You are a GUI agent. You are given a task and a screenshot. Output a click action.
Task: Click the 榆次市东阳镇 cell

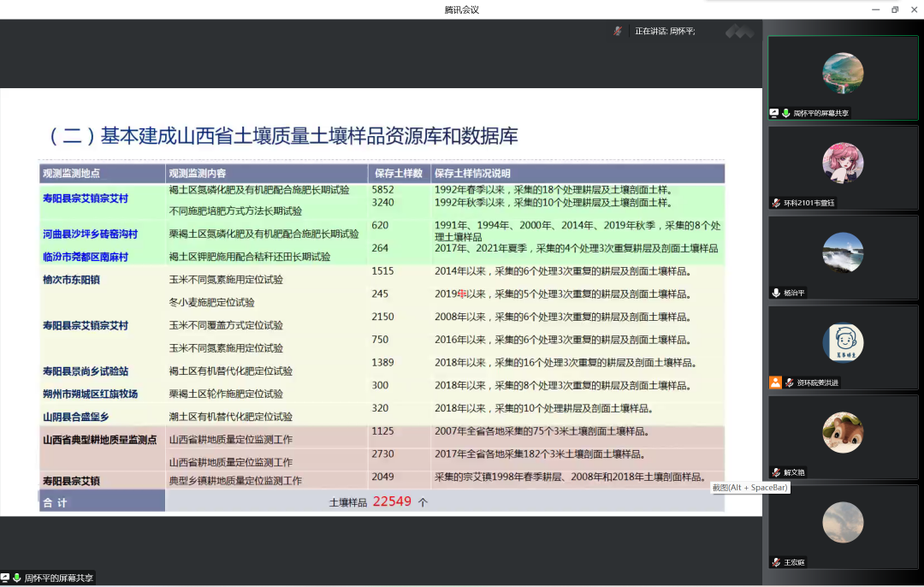(x=71, y=280)
